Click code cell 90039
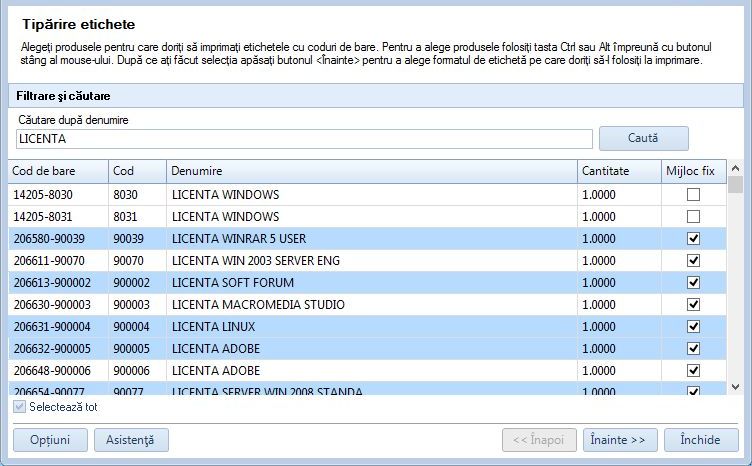752x466 pixels. coord(138,239)
